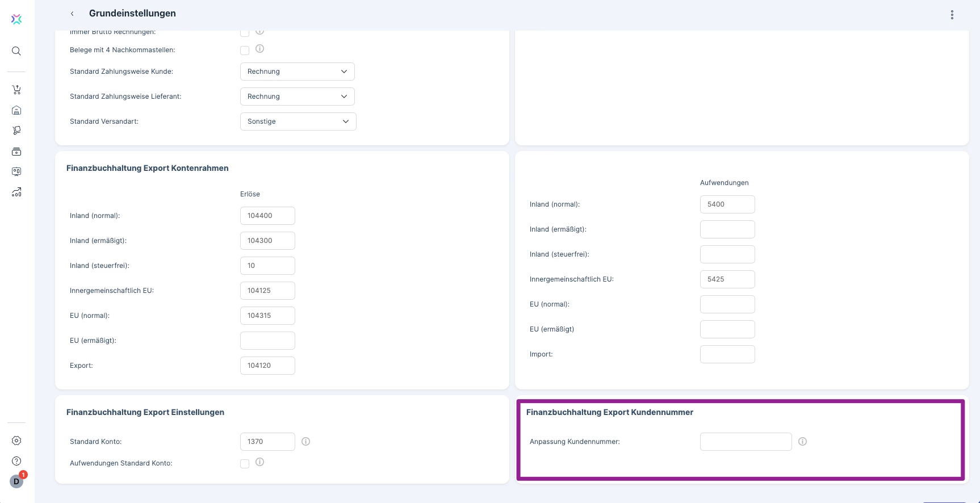The width and height of the screenshot is (980, 503).
Task: Go back using the header arrow
Action: [x=72, y=14]
